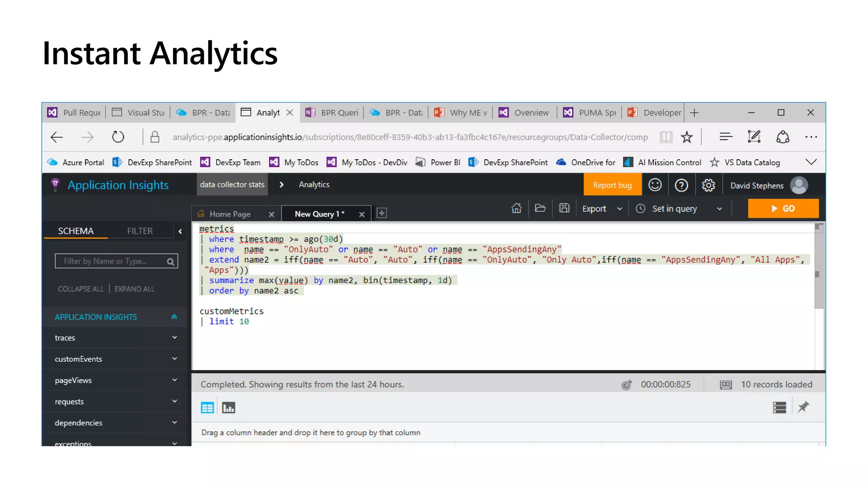This screenshot has width=868, height=488.
Task: Open the Home Page query tab
Action: (230, 214)
